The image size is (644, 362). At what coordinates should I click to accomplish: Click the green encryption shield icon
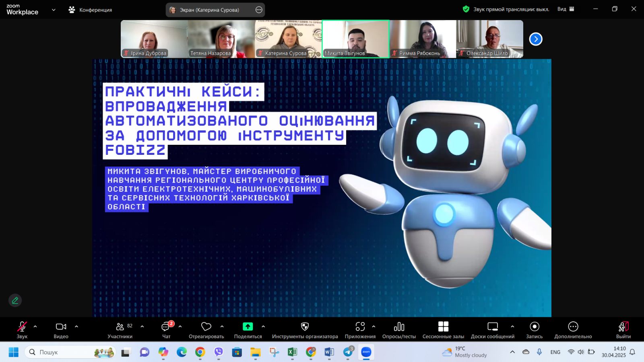pos(466,9)
